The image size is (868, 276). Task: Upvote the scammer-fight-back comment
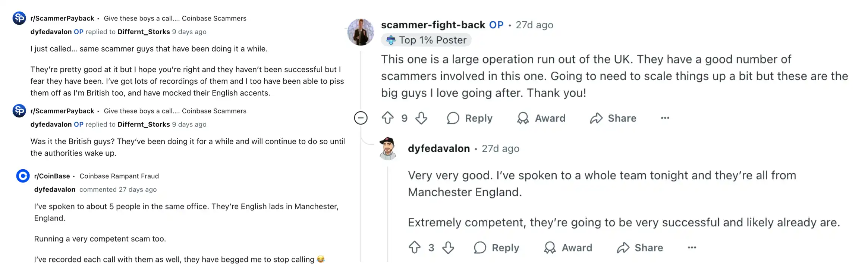[x=388, y=118]
